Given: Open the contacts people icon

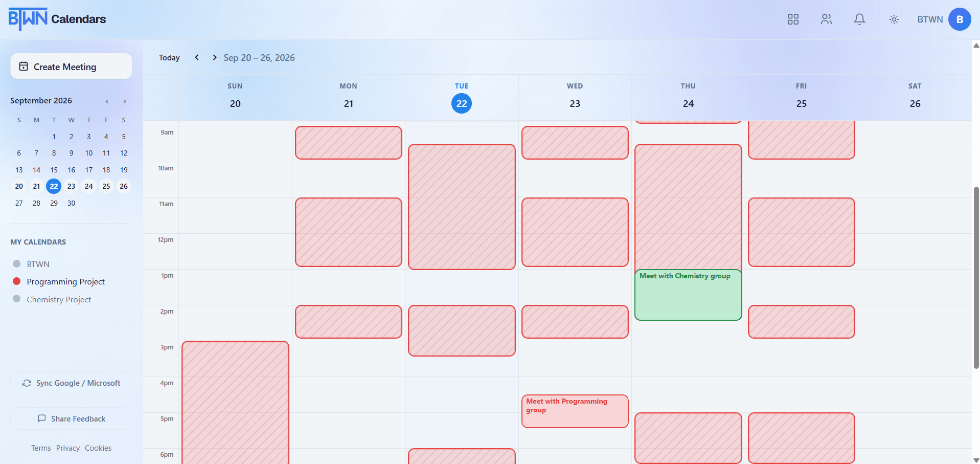Looking at the screenshot, I should [x=826, y=19].
